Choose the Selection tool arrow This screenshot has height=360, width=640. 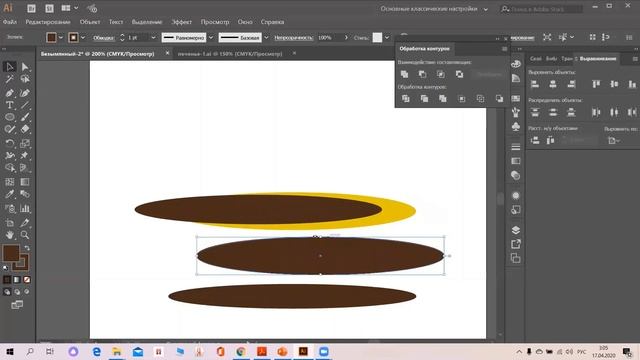[x=10, y=67]
